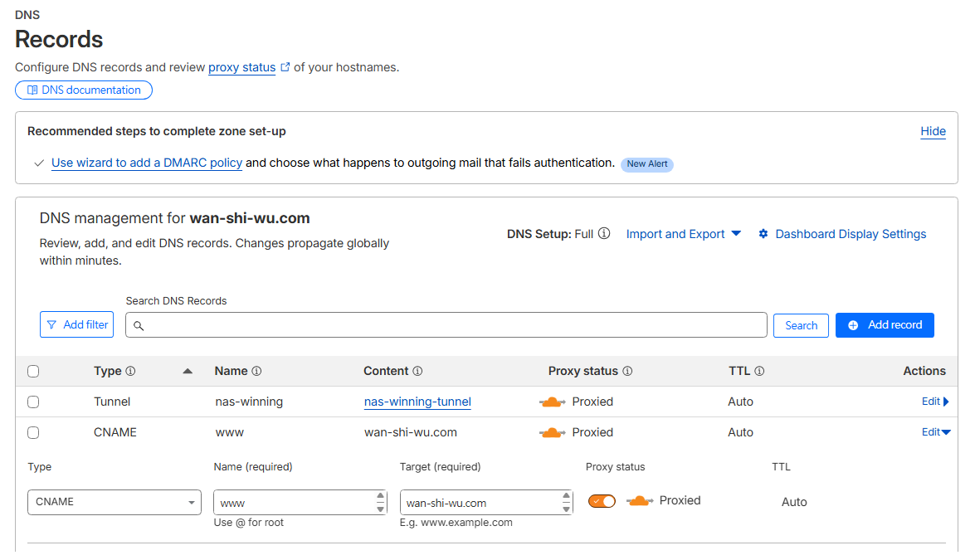The image size is (970, 560).
Task: Select the checkbox for the www CNAME record
Action: pos(33,433)
